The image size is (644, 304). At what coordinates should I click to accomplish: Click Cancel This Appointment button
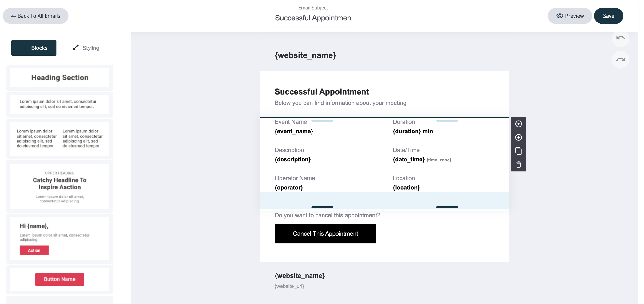coord(325,234)
